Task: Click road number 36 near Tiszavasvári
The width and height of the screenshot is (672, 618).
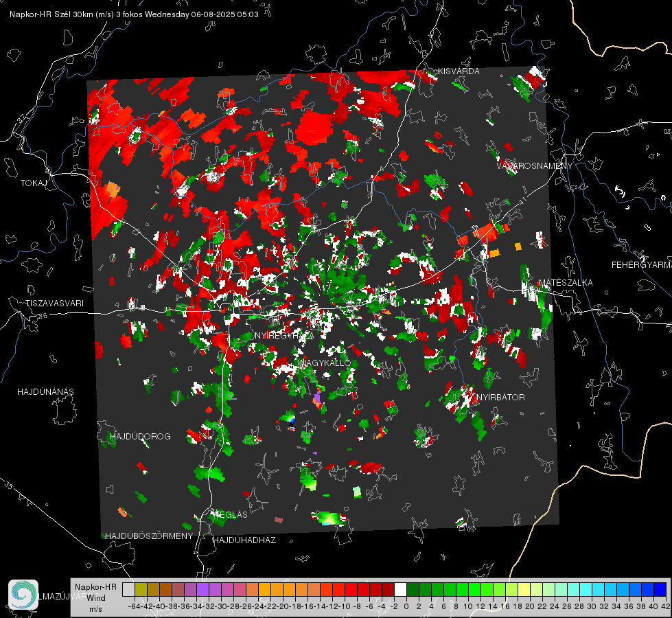Action: [43, 316]
